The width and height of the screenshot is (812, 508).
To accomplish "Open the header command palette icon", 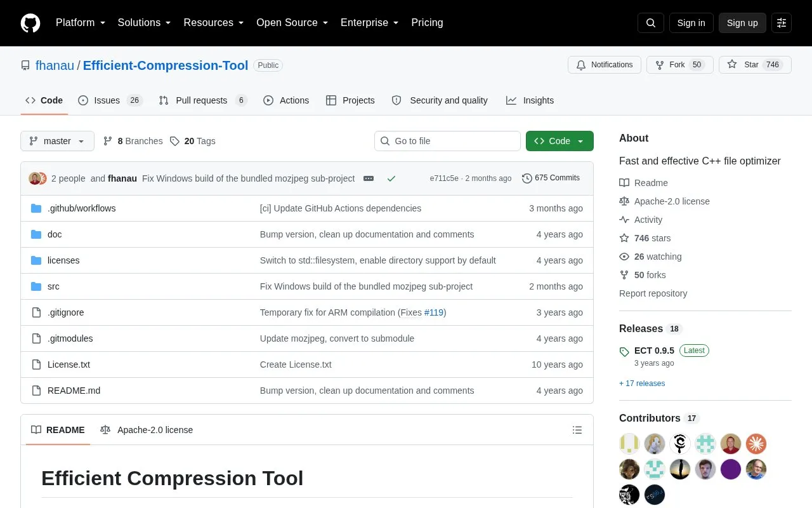I will 782,23.
